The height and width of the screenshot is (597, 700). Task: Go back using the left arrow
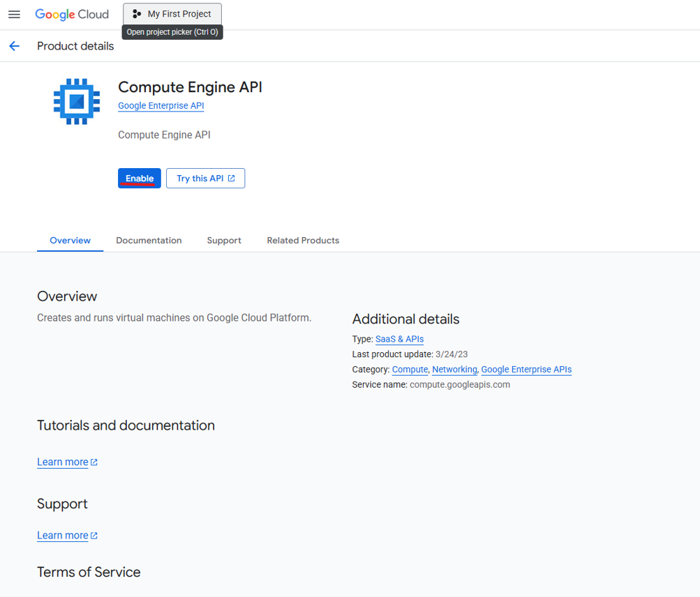(14, 46)
